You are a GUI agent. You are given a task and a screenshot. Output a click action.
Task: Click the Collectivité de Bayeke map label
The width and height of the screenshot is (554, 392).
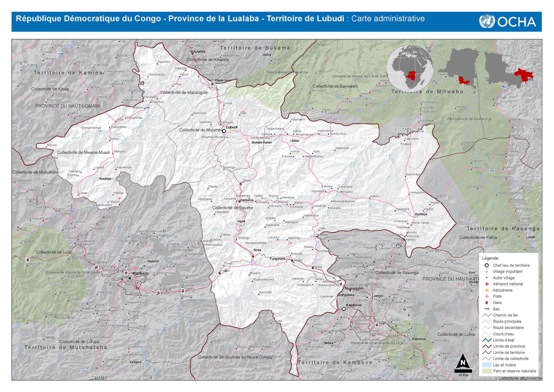pos(233,208)
